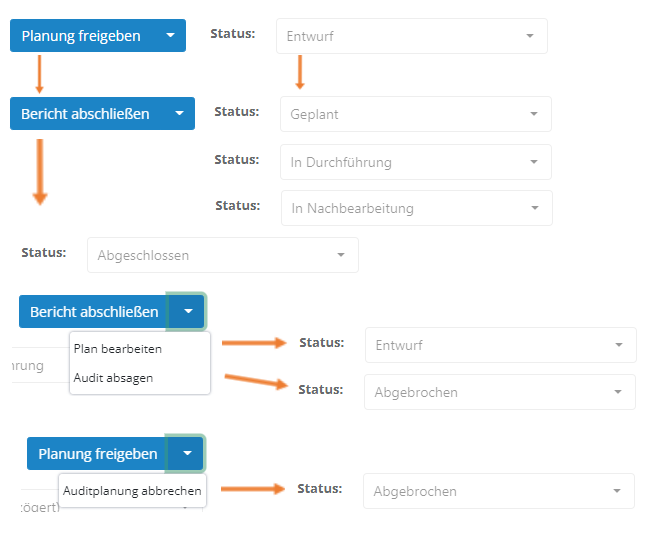Click Bericht abschließen above the Plan bearbeiten menu
The image size is (659, 540).
[94, 312]
